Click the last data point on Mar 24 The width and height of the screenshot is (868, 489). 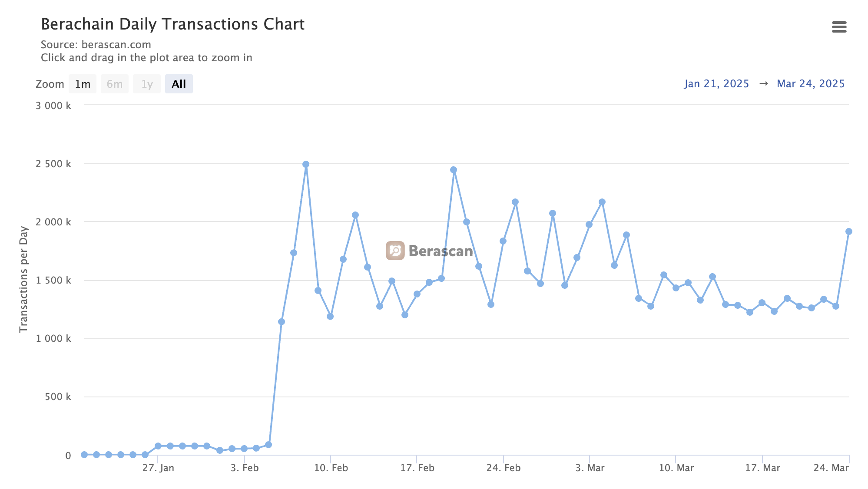pos(848,231)
